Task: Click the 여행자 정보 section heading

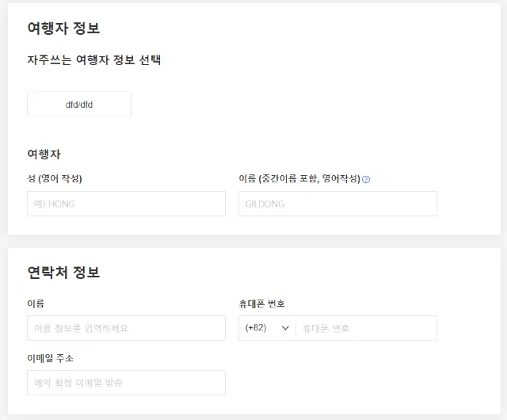Action: (x=63, y=29)
